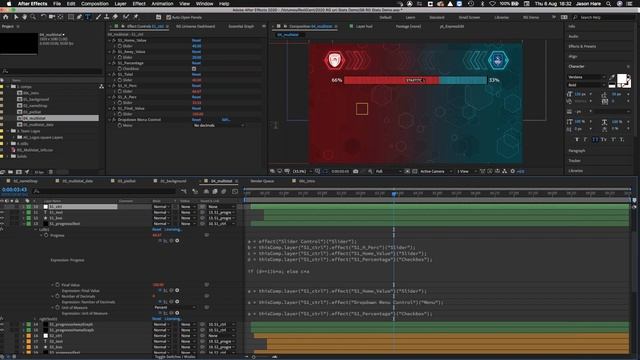Open the Layer menu
The image size is (640, 360).
click(x=120, y=4)
